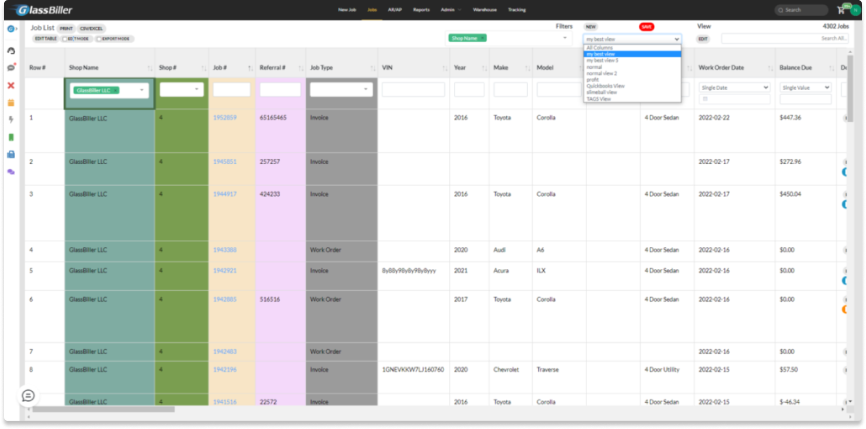The width and height of the screenshot is (866, 429).
Task: Open the user avatar in top-right corner
Action: (x=855, y=10)
